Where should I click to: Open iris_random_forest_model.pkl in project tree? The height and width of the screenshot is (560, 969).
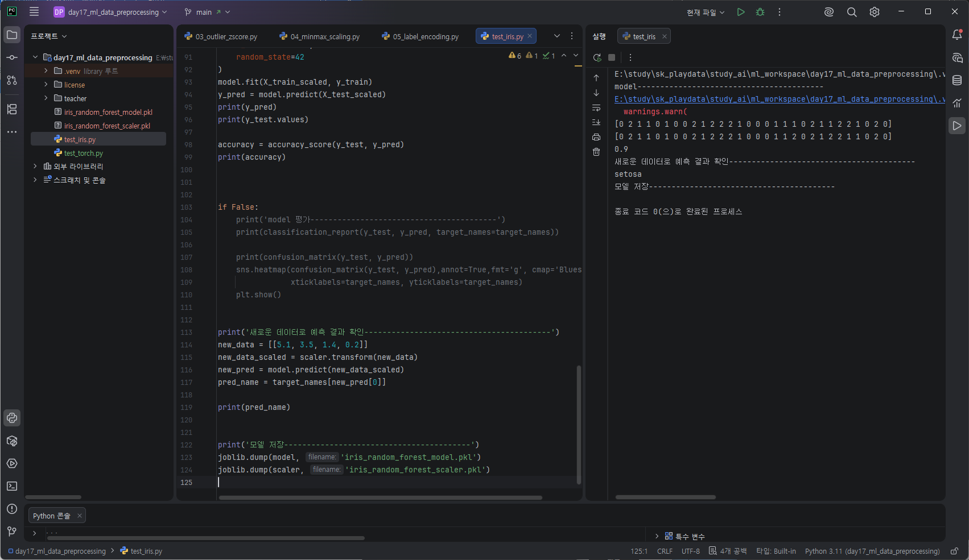[x=108, y=112]
